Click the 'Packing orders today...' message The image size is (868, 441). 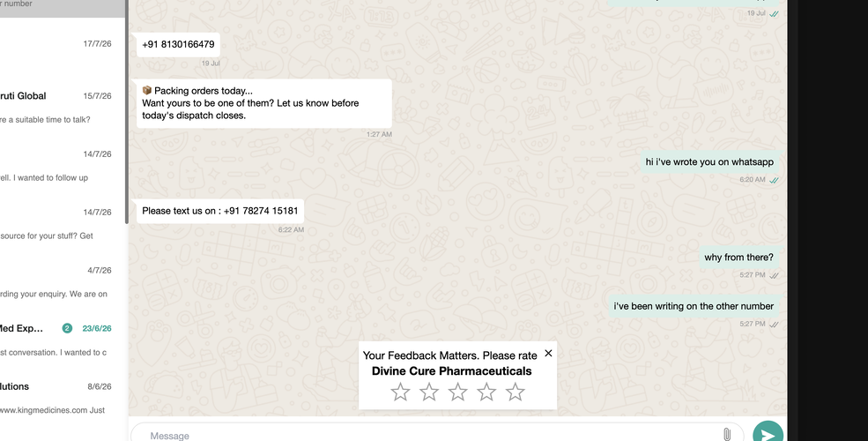pos(264,103)
